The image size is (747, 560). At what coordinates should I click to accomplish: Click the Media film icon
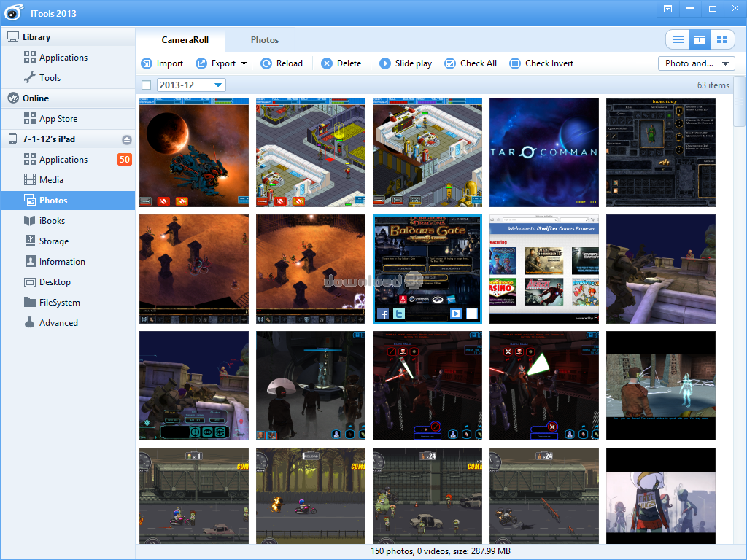29,179
